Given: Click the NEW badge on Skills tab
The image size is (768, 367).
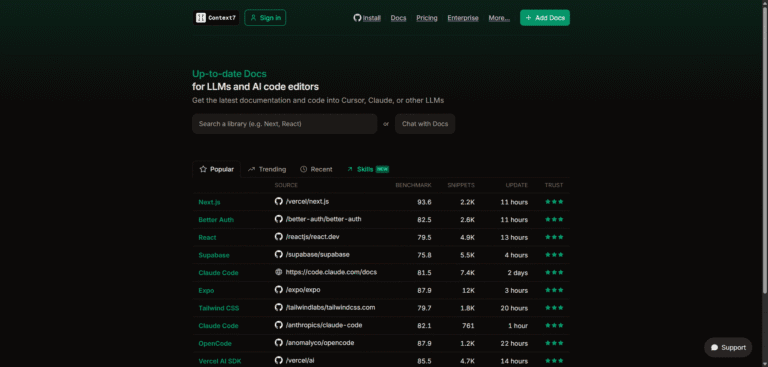Looking at the screenshot, I should pyautogui.click(x=383, y=169).
